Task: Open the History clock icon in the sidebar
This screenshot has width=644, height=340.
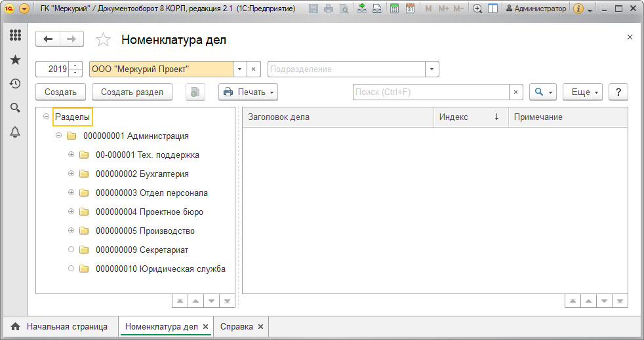Action: point(15,84)
